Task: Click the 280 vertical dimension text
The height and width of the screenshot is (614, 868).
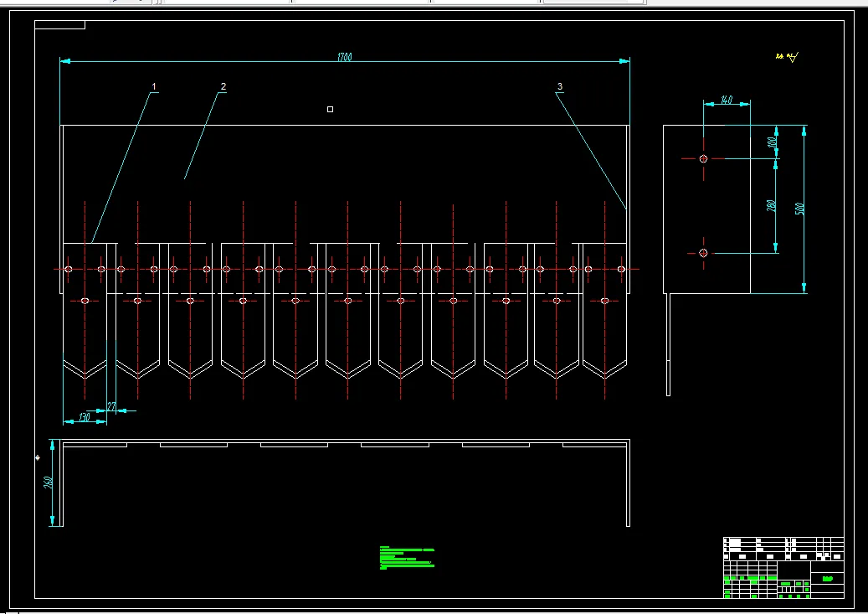Action: point(771,205)
